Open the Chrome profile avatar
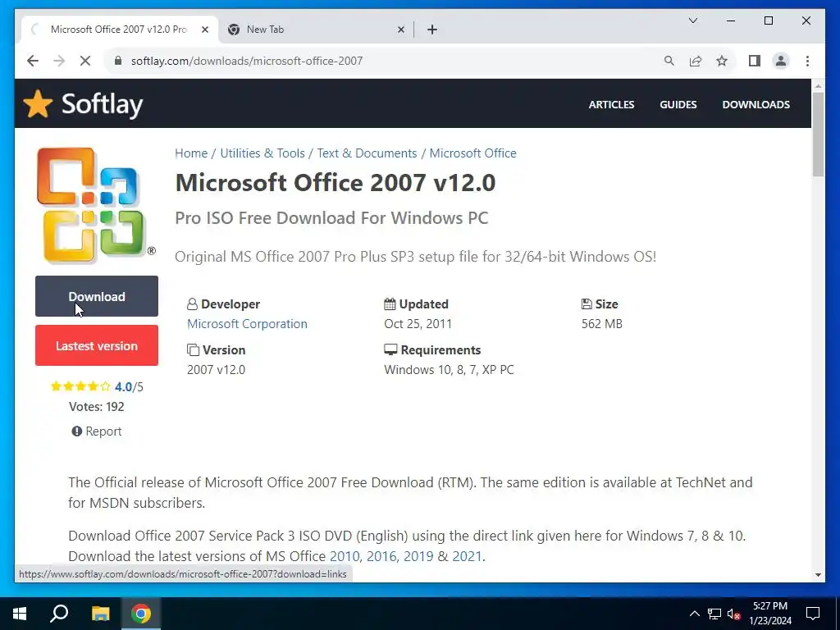 pyautogui.click(x=781, y=61)
